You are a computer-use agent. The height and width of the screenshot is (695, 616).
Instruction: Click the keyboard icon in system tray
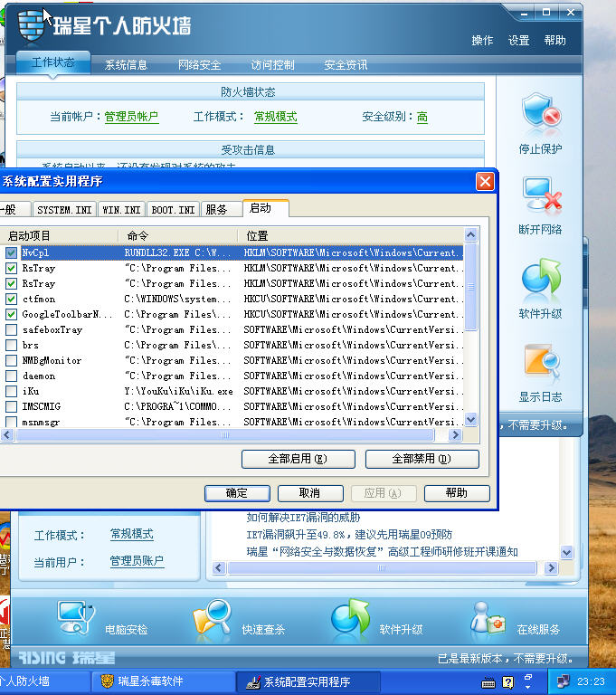coord(488,681)
